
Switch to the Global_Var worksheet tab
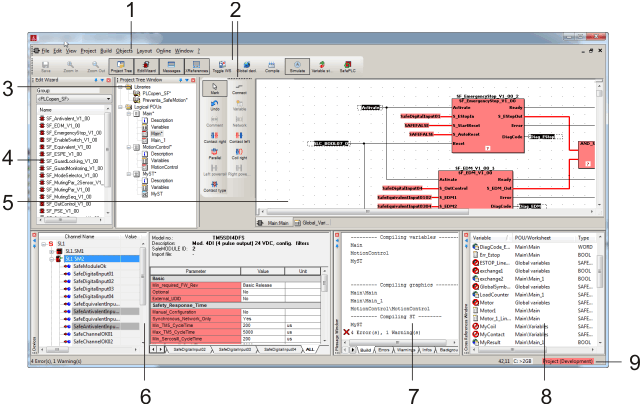pos(312,223)
